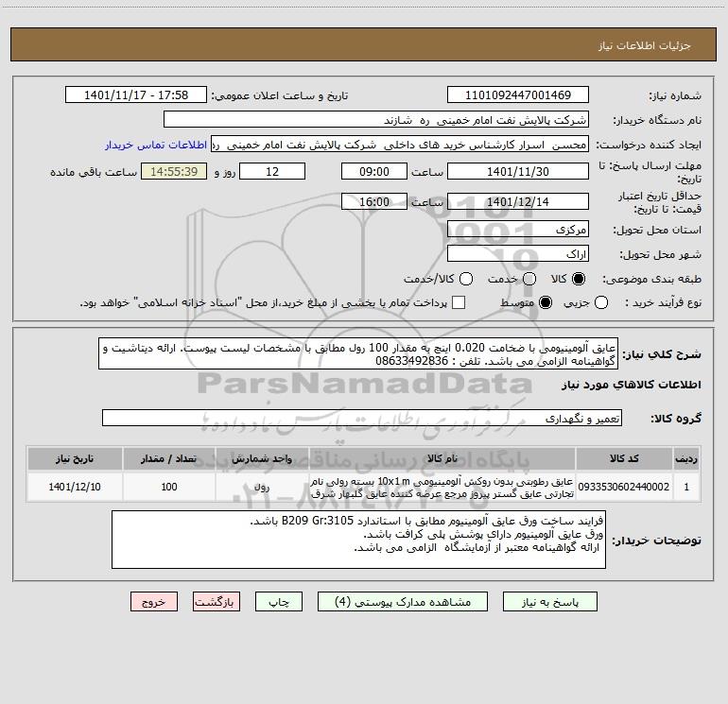This screenshot has width=728, height=704.
Task: Choose the جزیی purchase type radio
Action: coord(601,302)
